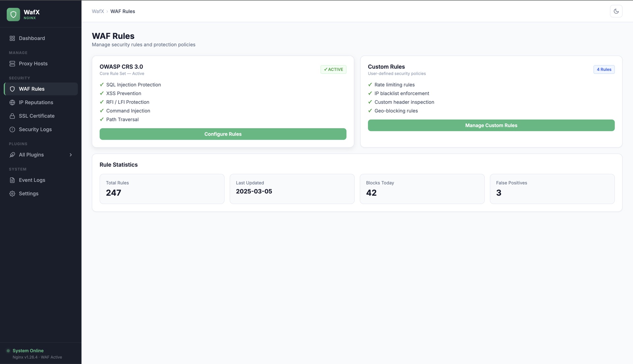633x364 pixels.
Task: Click the IP Reputations globe icon
Action: (x=12, y=102)
